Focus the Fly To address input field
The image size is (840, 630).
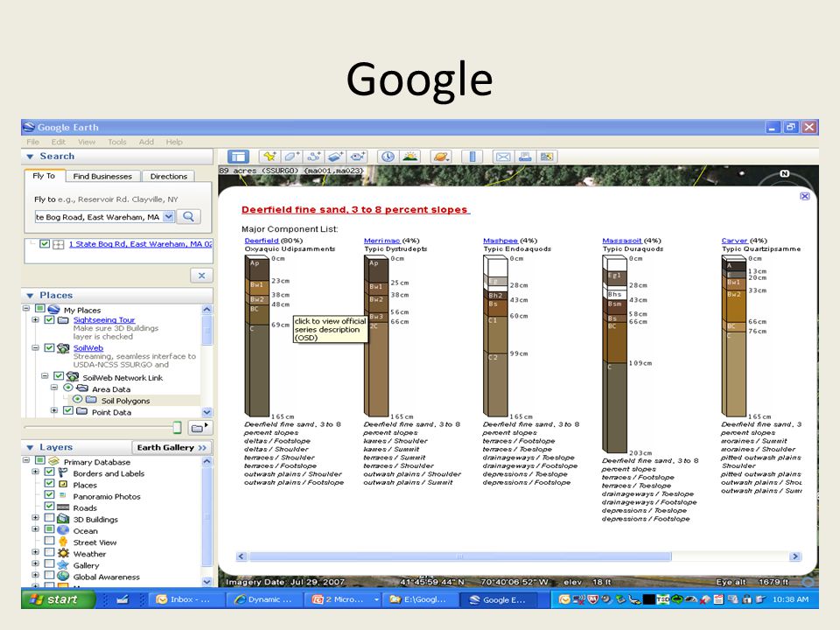click(99, 217)
